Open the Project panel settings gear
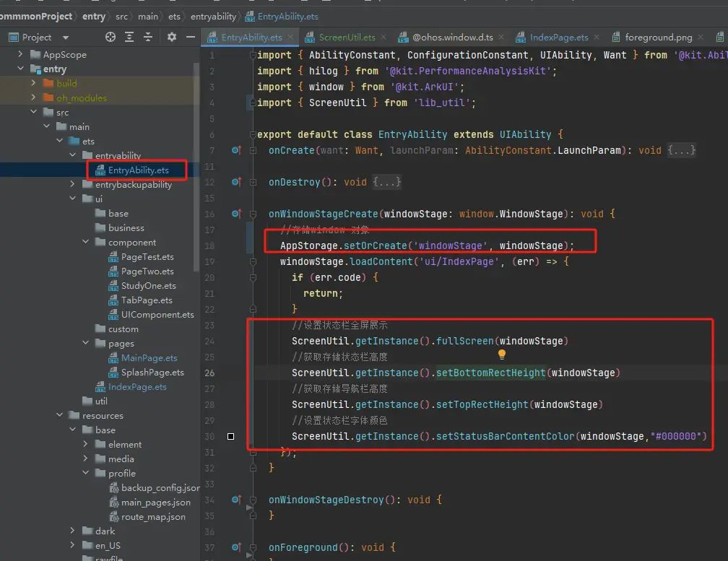 (x=172, y=37)
